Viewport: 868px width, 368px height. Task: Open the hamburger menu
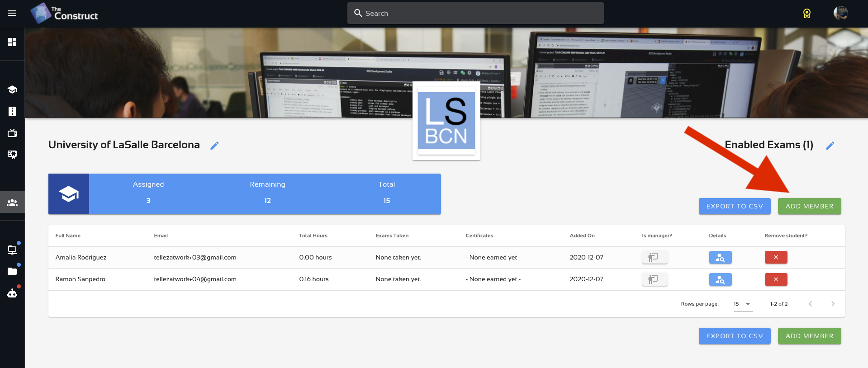[12, 13]
